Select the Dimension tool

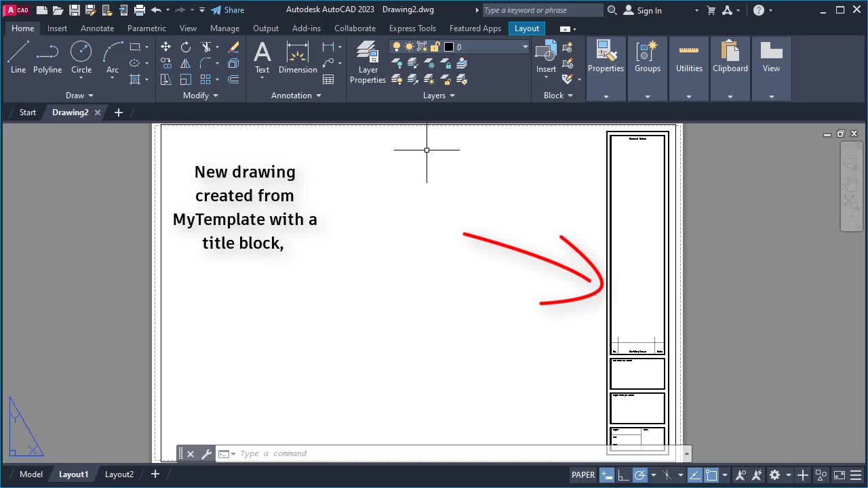coord(298,58)
